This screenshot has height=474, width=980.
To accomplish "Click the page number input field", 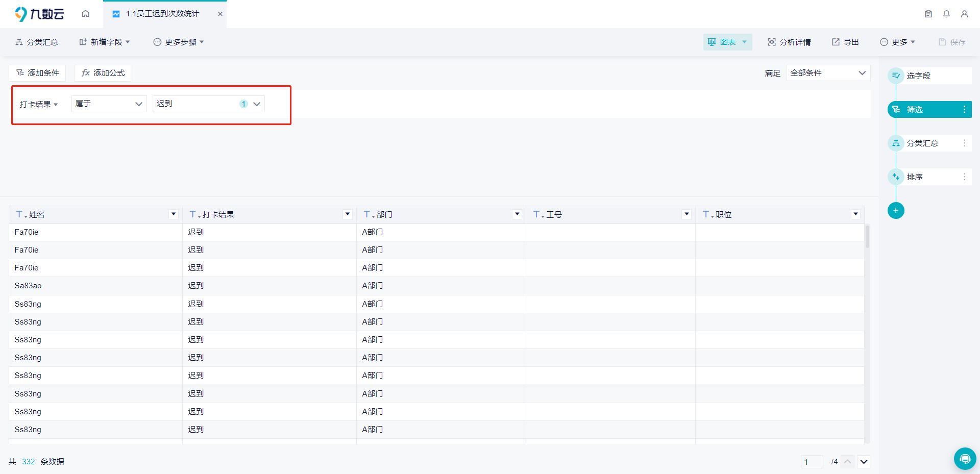I will pos(812,462).
